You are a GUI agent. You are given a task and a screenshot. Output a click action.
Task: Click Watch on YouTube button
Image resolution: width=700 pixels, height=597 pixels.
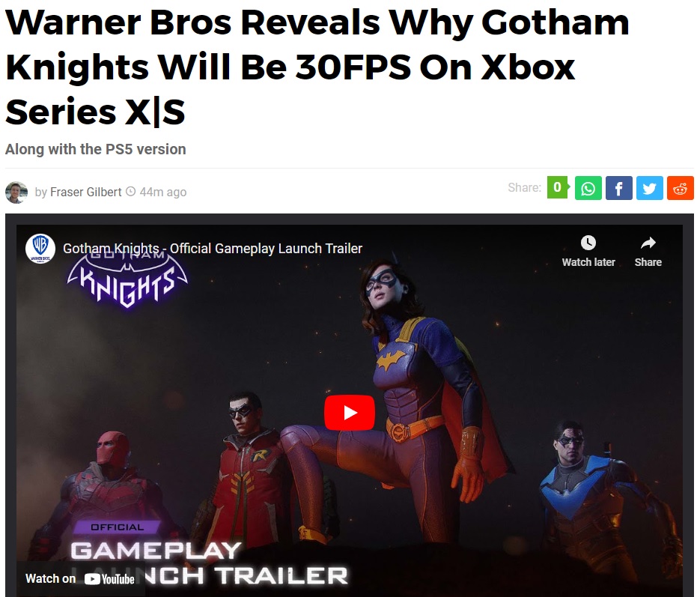(x=80, y=579)
